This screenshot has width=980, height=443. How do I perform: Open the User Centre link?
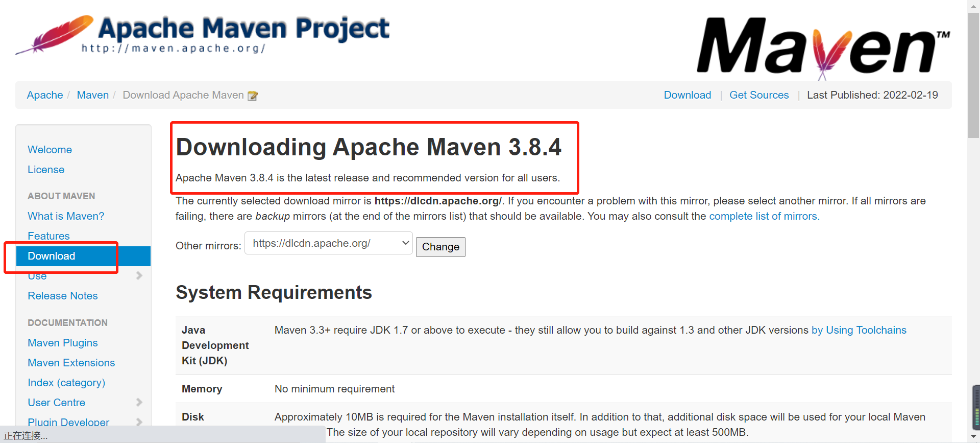56,403
